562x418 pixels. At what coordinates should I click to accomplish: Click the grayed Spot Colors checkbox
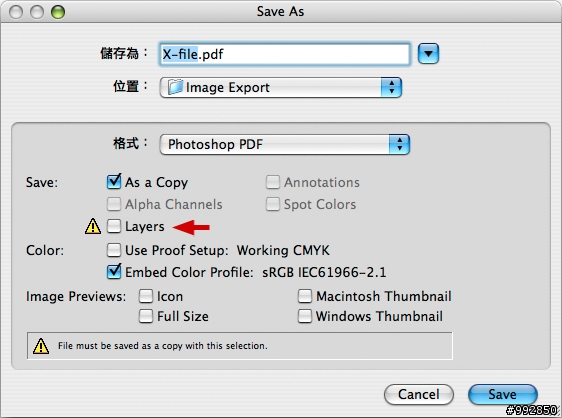pyautogui.click(x=273, y=204)
